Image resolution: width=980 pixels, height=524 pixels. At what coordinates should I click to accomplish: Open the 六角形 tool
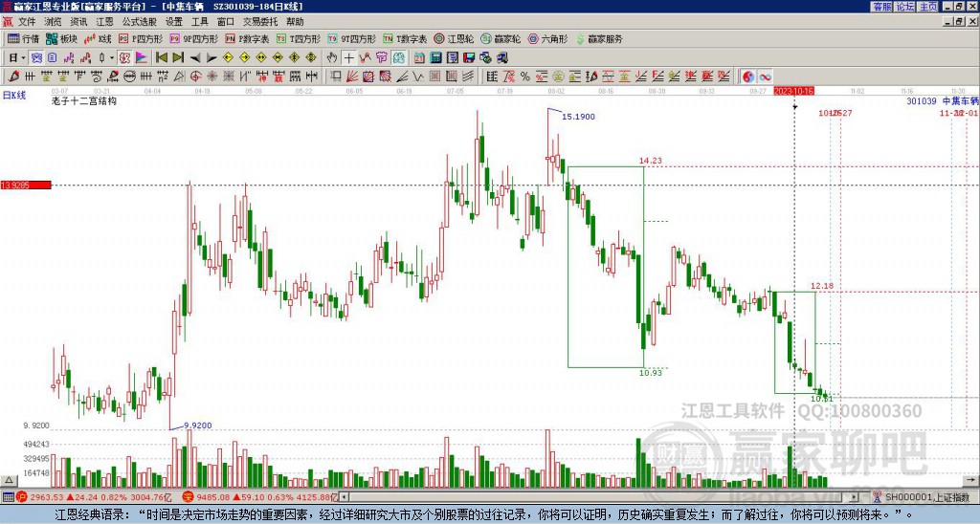coord(547,38)
